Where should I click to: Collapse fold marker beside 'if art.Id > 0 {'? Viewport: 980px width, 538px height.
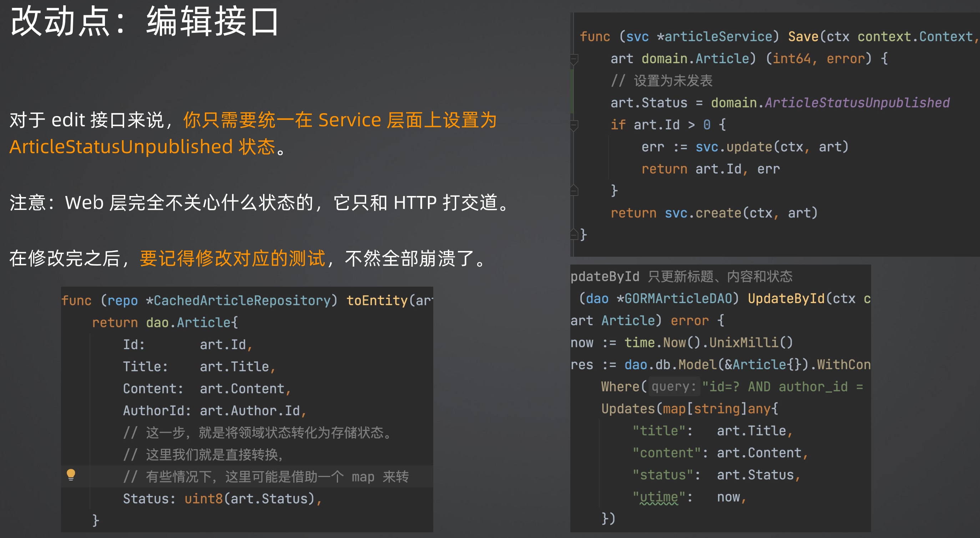[x=574, y=125]
